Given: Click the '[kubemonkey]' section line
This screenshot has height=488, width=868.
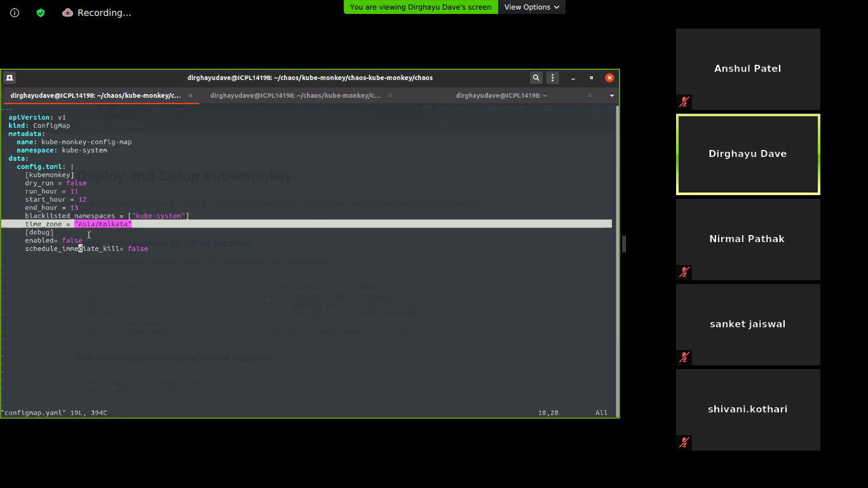Looking at the screenshot, I should point(50,175).
